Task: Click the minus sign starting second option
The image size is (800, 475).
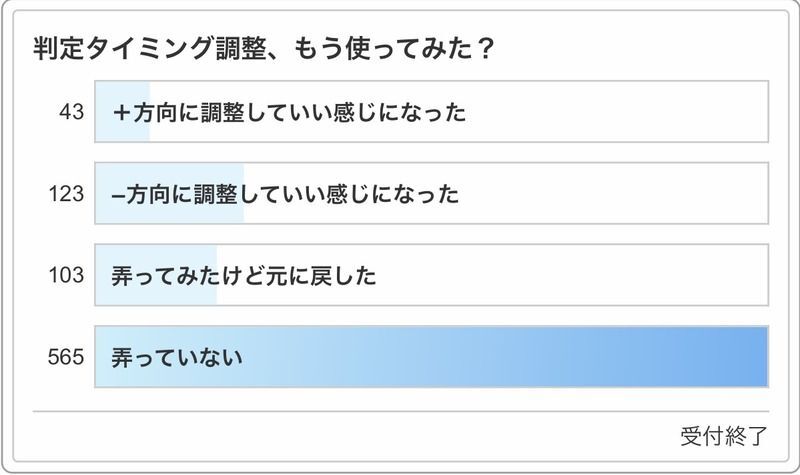Action: [118, 194]
